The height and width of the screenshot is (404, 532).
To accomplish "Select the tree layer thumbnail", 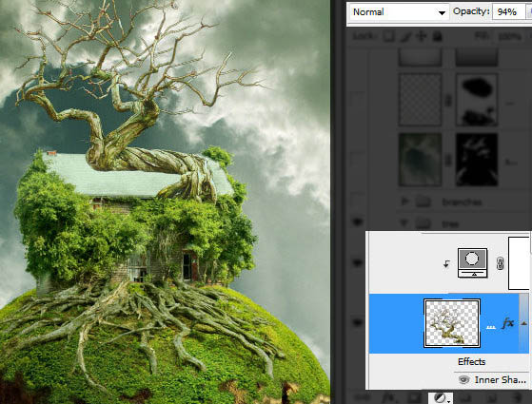I will tap(452, 323).
